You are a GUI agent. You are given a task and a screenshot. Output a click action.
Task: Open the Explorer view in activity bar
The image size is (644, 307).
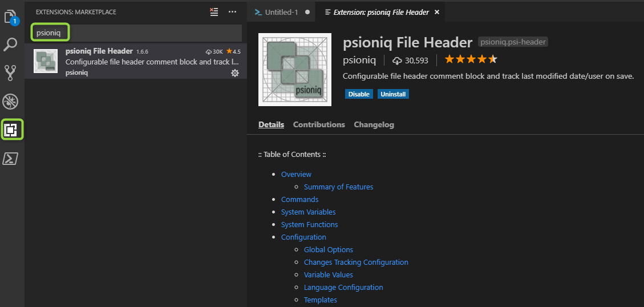(11, 16)
